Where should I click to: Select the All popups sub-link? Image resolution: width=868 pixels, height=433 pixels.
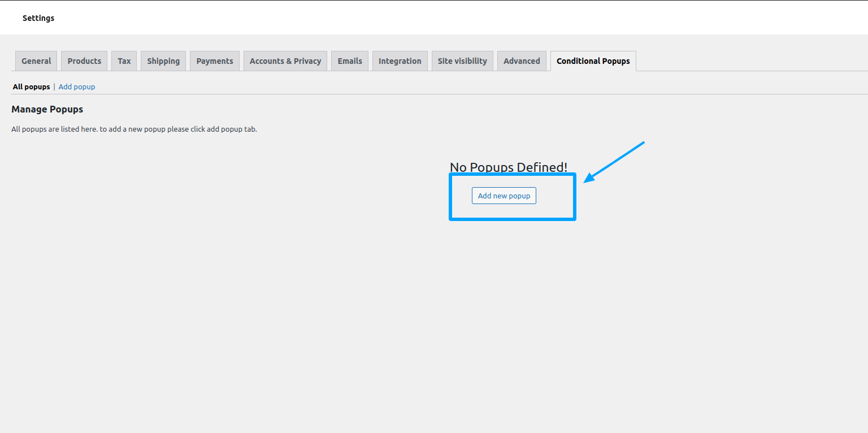pos(32,87)
